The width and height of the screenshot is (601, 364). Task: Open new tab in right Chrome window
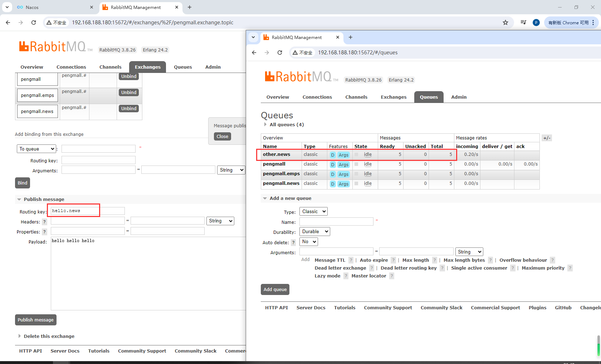(x=351, y=37)
